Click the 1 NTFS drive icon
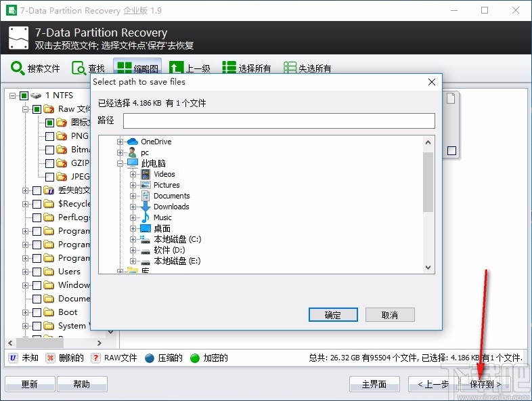The height and width of the screenshot is (401, 532). pos(36,96)
